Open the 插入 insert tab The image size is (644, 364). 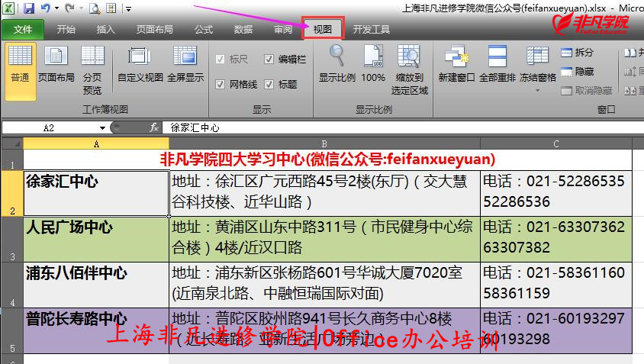[x=105, y=29]
